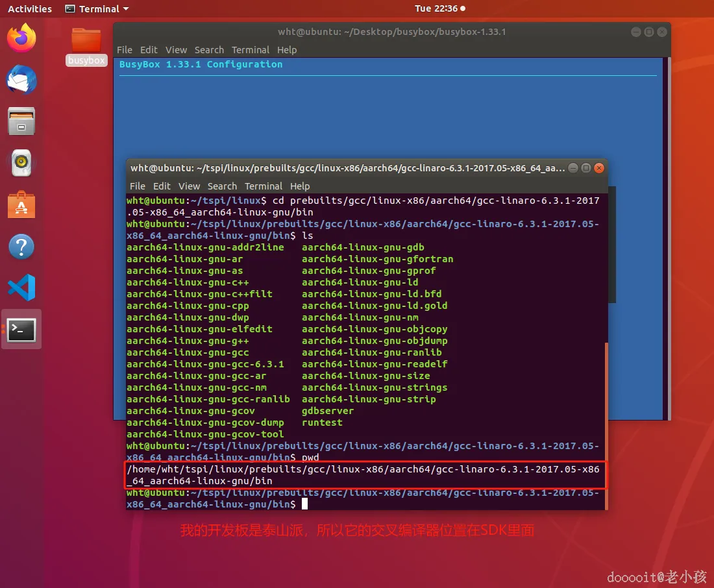Open View menu in busybox terminal window

pyautogui.click(x=176, y=50)
